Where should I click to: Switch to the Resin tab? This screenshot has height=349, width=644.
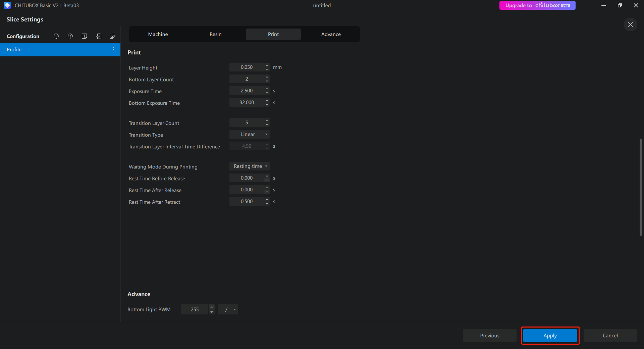[215, 34]
